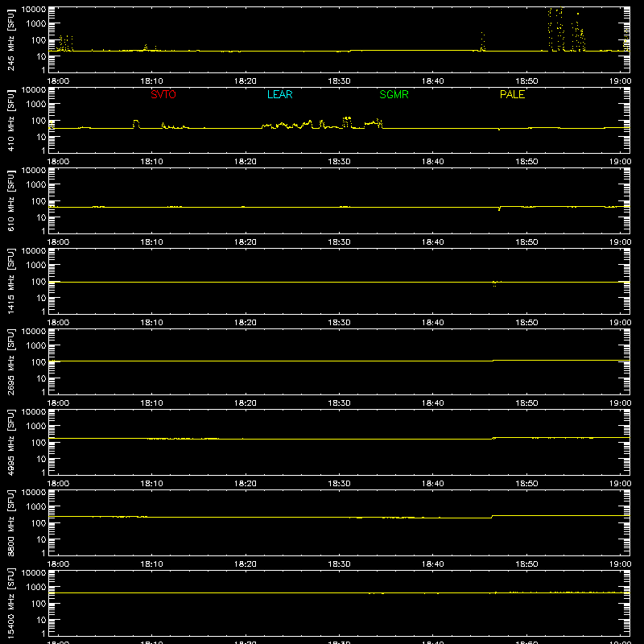Click the 18:50 label under the 245 MHz plot
This screenshot has width=644, height=644.
526,81
